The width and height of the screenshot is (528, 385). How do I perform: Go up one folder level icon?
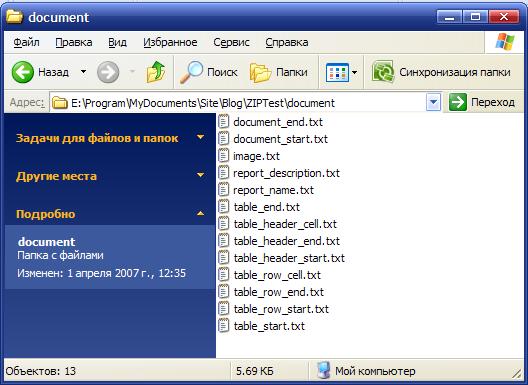pos(156,72)
